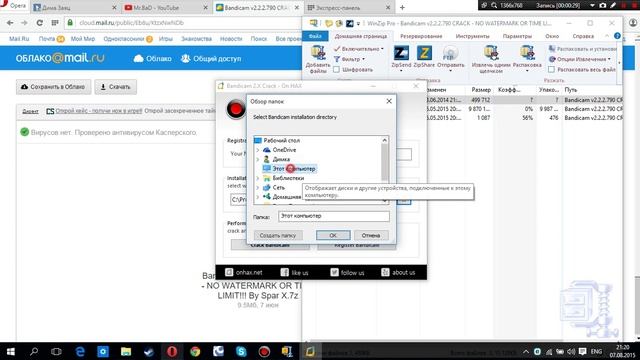This screenshot has height=360, width=640.
Task: Open WinZip Параметры ribbon tab
Action: (517, 36)
